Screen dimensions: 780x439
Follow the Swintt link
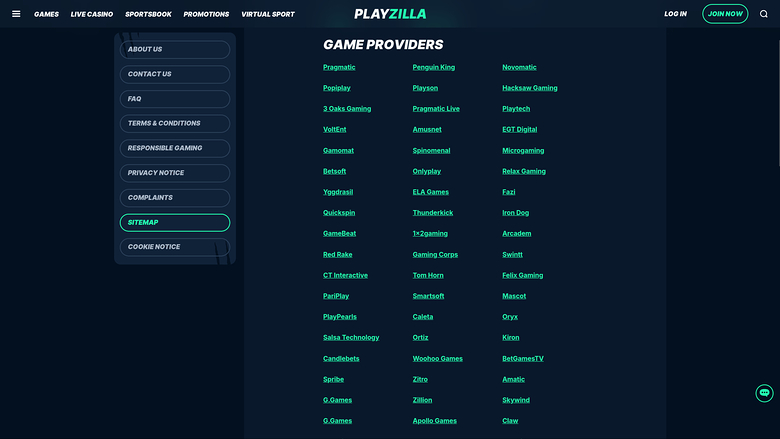[512, 255]
